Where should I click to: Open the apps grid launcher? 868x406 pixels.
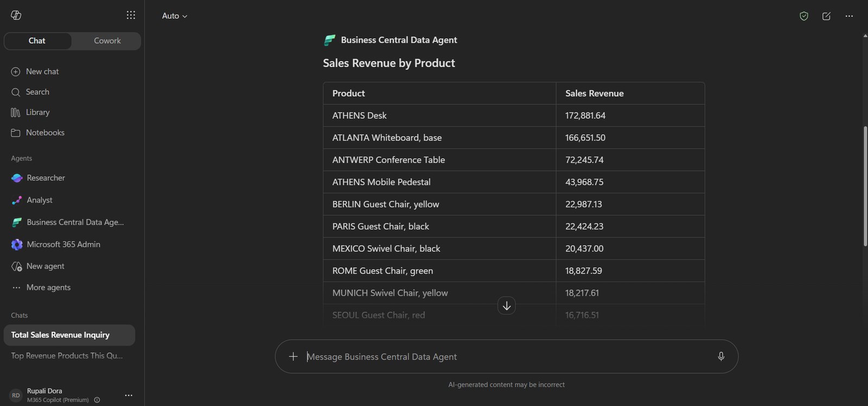point(131,15)
